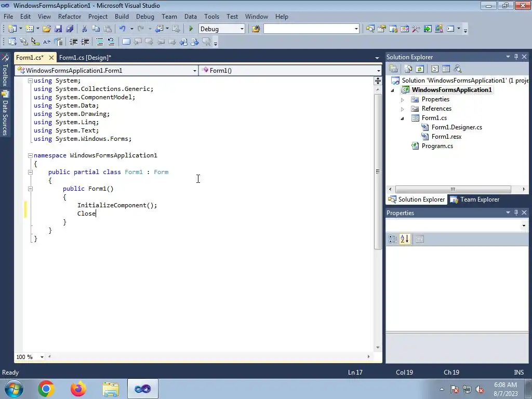Comment out the selected lines icon
Viewport: 532px width, 399px height.
pyautogui.click(x=100, y=42)
